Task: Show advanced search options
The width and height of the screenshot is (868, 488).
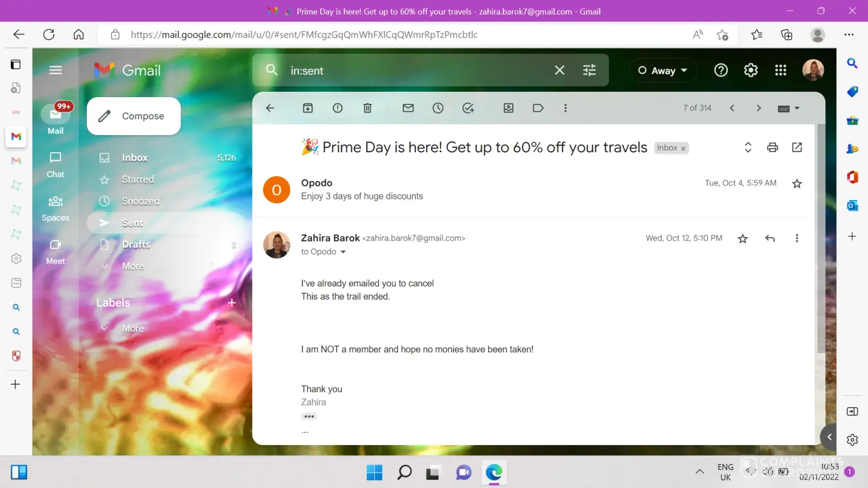Action: coord(589,70)
